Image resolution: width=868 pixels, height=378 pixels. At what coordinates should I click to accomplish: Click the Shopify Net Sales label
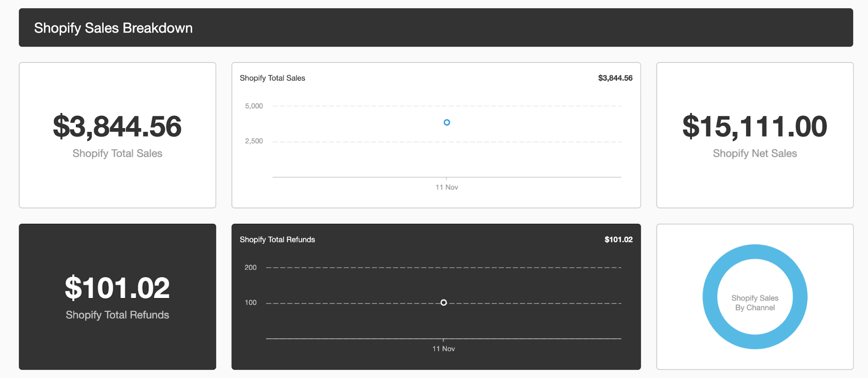tap(755, 153)
